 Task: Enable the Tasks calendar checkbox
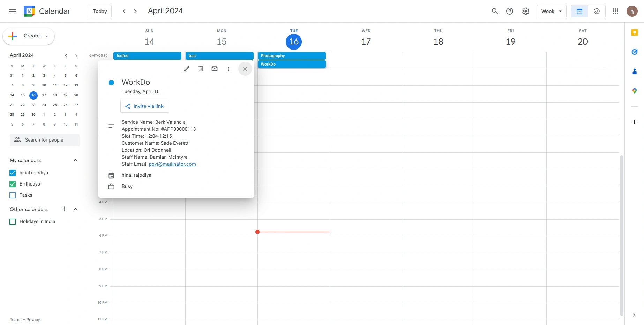coord(13,195)
